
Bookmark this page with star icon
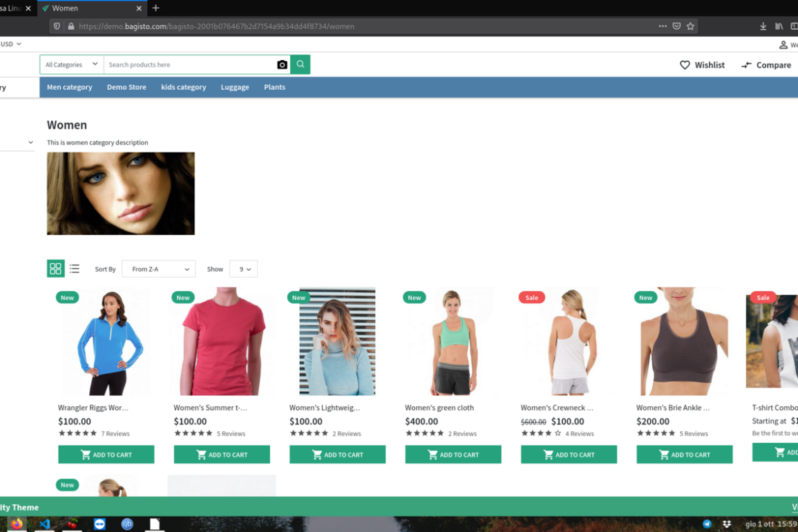(690, 26)
